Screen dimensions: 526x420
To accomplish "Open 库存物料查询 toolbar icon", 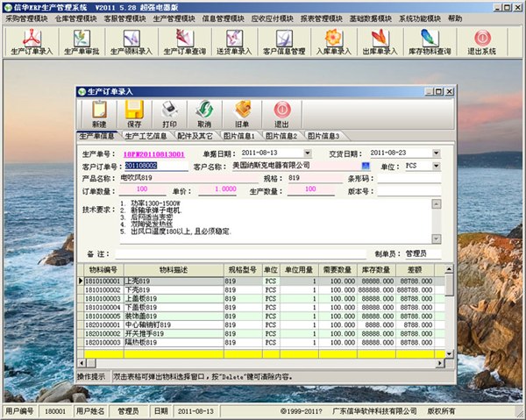I will [430, 42].
